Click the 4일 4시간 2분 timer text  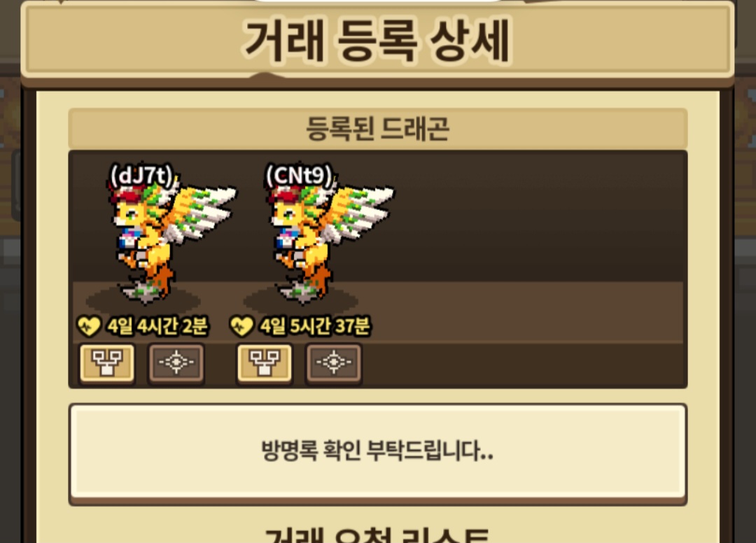pyautogui.click(x=157, y=326)
